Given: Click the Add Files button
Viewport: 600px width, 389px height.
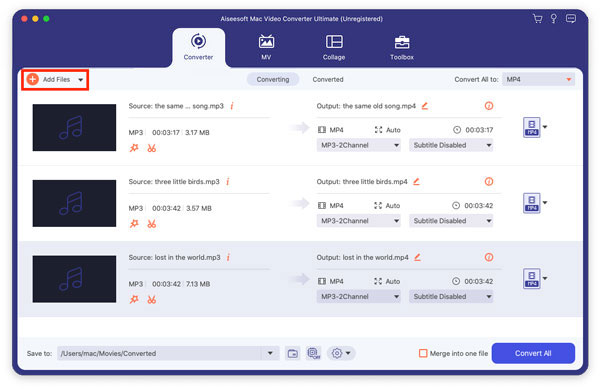Looking at the screenshot, I should pos(55,80).
